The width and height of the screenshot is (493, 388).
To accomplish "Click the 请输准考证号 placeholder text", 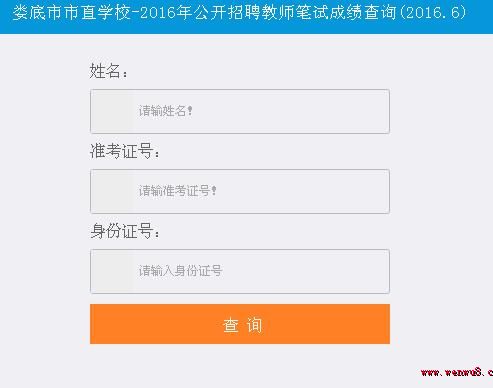I will click(174, 191).
